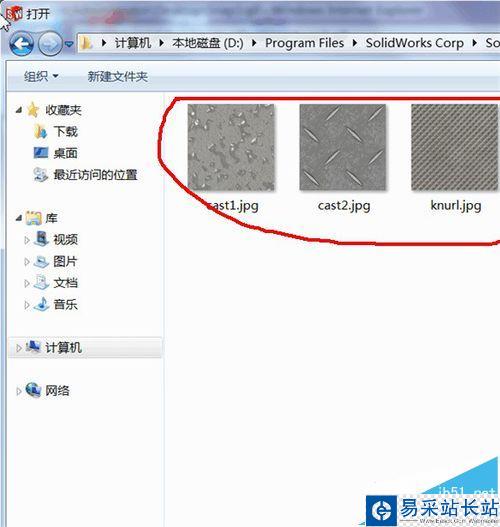500x527 pixels.
Task: Click the 收藏夹 star icon
Action: coord(33,110)
